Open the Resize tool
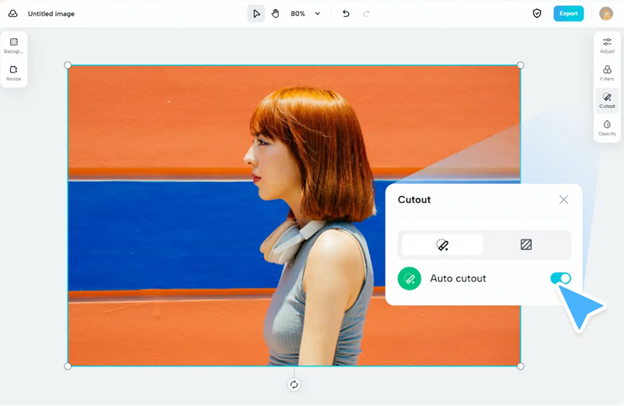Image resolution: width=624 pixels, height=406 pixels. point(14,73)
